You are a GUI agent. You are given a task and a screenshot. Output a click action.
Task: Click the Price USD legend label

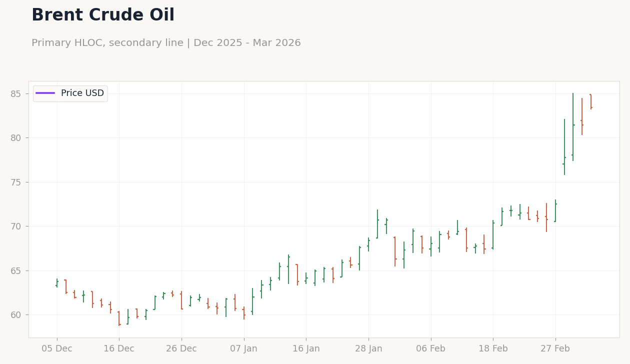(x=82, y=93)
